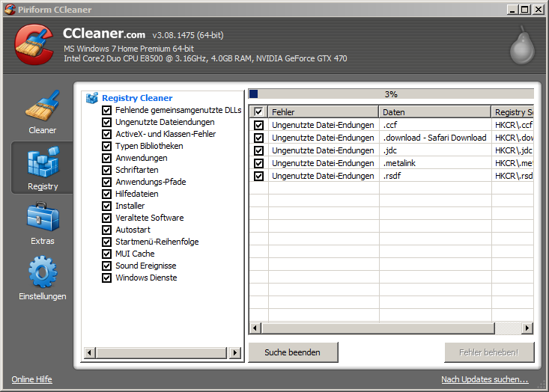Toggle Startmenü-Reihenfolge checkbox

point(106,242)
